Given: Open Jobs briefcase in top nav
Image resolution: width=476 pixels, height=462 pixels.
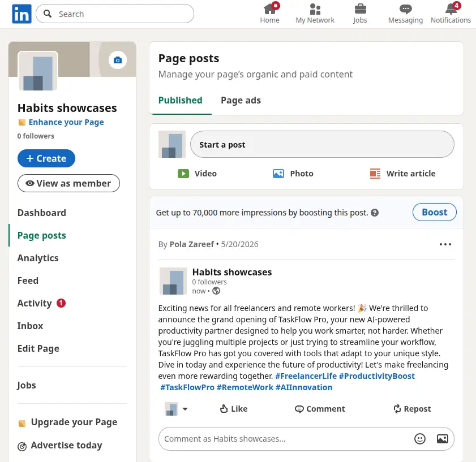Looking at the screenshot, I should (360, 14).
